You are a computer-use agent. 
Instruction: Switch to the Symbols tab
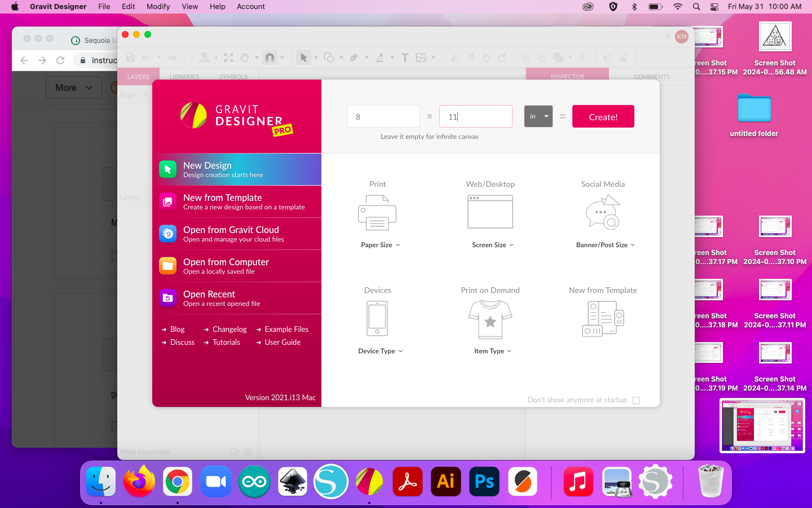233,77
